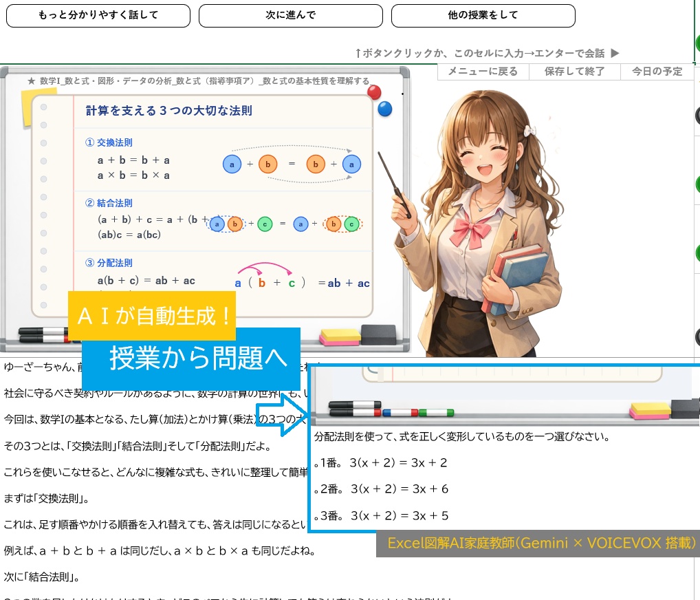Image resolution: width=700 pixels, height=600 pixels.
Task: Click the ② 結合法則 heading on slide
Action: (x=109, y=203)
